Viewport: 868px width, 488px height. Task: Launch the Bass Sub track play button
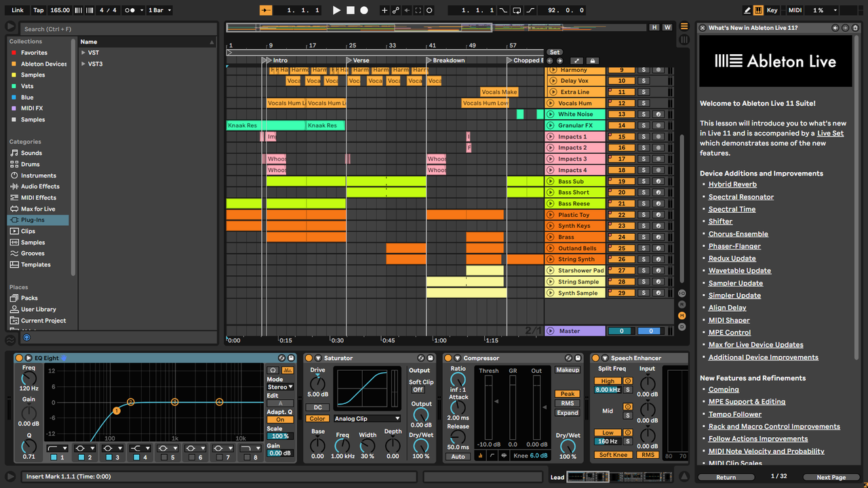(551, 181)
